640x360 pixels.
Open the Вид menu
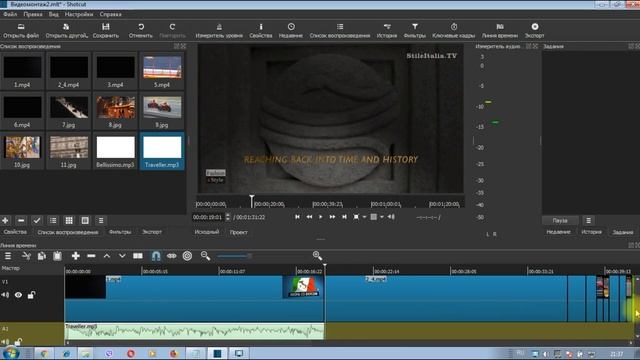[x=54, y=14]
